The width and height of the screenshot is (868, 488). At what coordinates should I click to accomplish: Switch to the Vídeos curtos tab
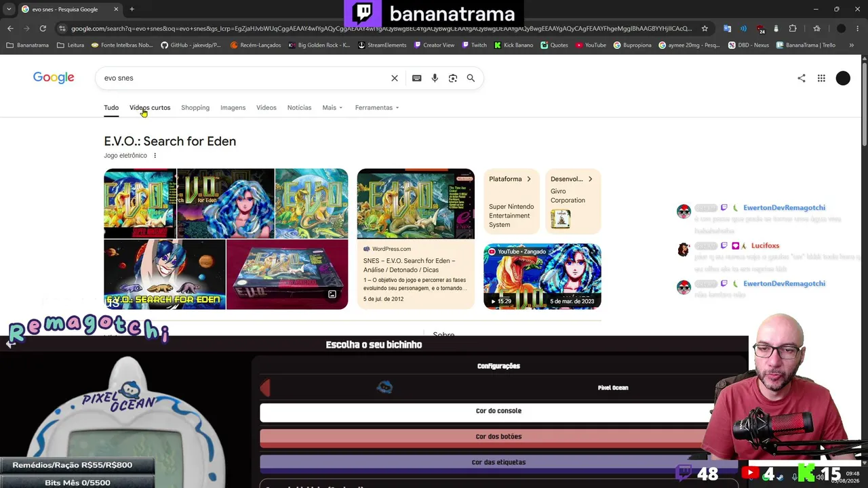pyautogui.click(x=150, y=108)
